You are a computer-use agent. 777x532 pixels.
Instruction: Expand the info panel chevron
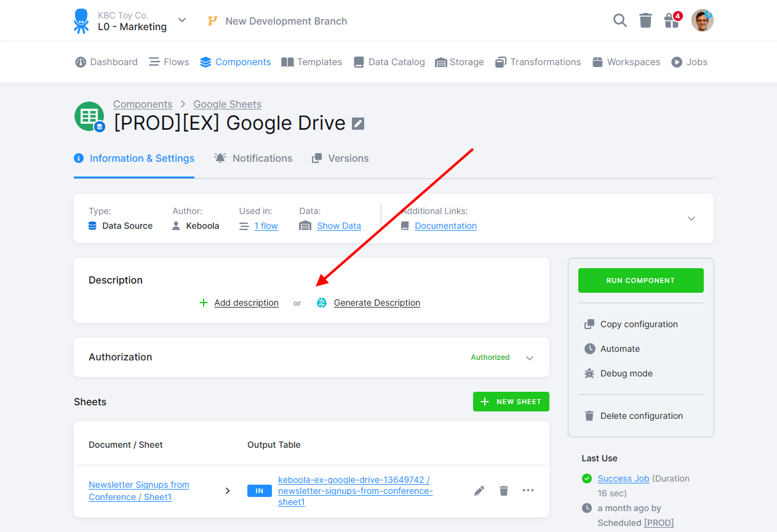coord(691,218)
